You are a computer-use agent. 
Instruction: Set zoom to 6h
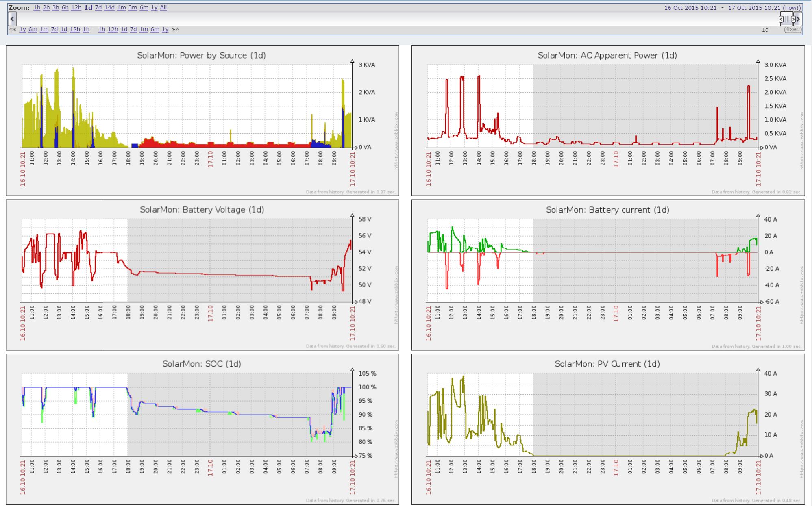tap(65, 7)
